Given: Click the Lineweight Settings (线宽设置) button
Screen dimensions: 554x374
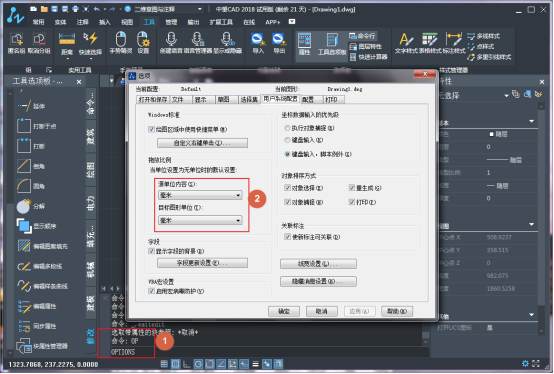Looking at the screenshot, I should point(318,264).
